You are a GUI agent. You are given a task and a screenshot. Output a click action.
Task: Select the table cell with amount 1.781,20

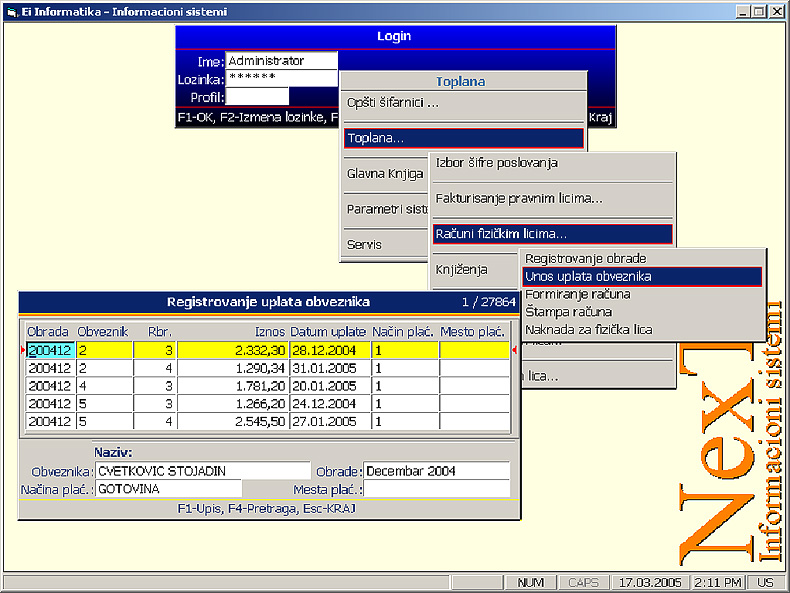tap(232, 386)
